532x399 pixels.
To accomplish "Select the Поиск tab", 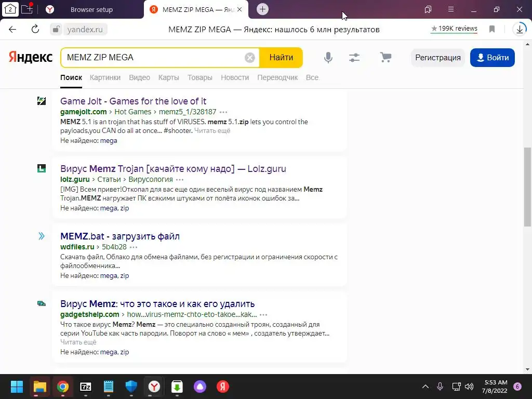I will point(71,77).
